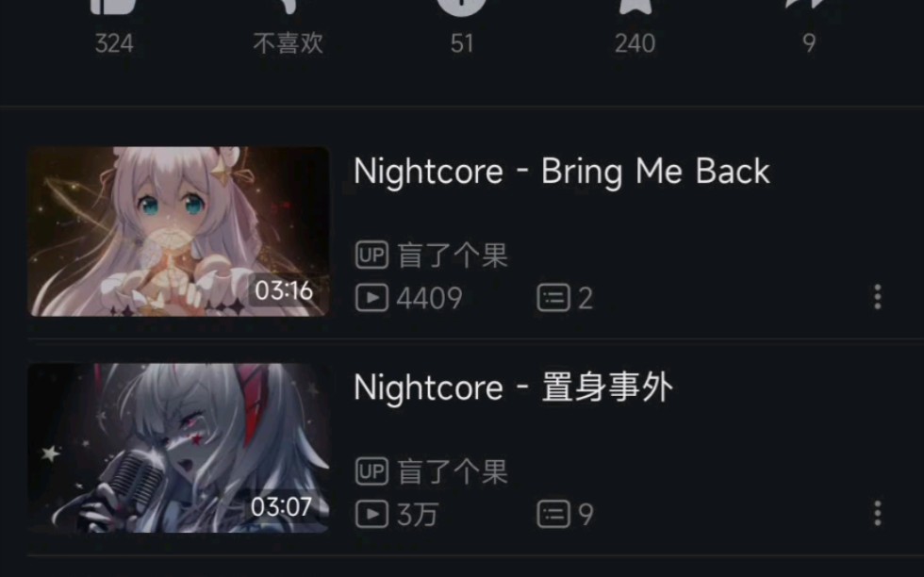
Task: Open more options for 置身事外 video
Action: [x=878, y=513]
